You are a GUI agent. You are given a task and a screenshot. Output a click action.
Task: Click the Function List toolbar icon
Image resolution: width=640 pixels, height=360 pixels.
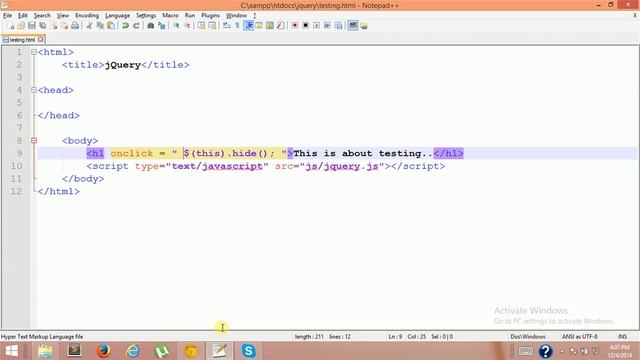click(x=280, y=26)
